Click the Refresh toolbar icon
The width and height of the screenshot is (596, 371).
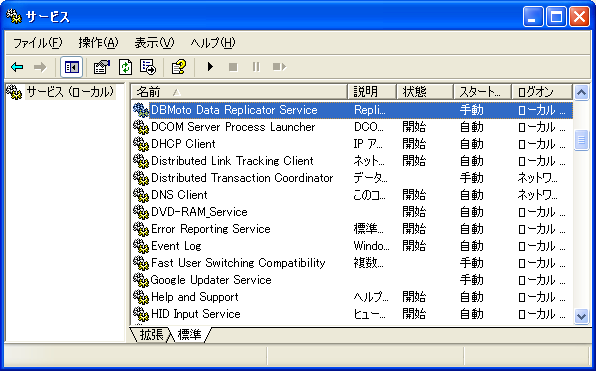tap(125, 67)
